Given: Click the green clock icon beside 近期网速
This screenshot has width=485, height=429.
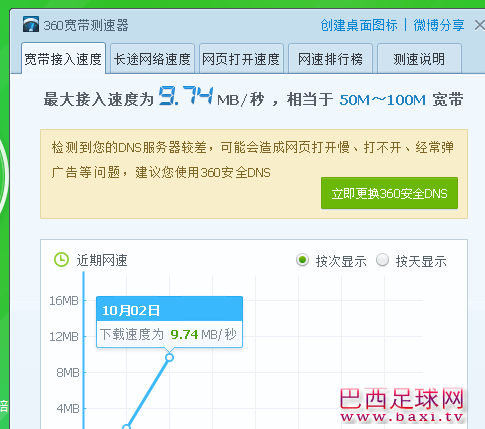Looking at the screenshot, I should pyautogui.click(x=61, y=260).
